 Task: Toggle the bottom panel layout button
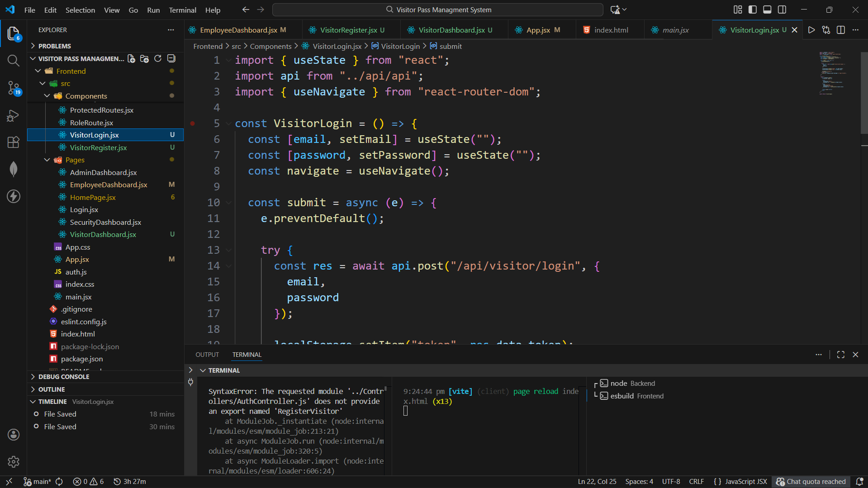click(767, 9)
